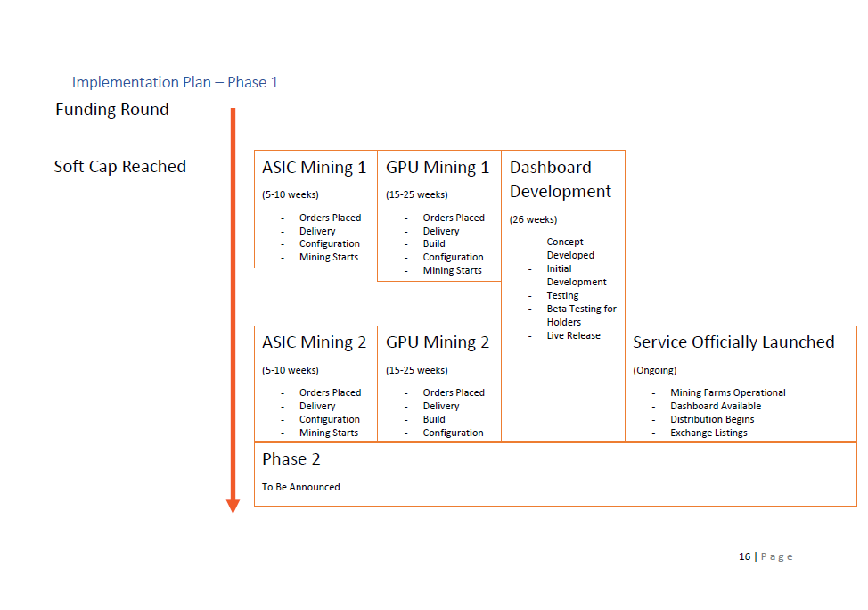
Task: Click 'Delivery' in ASIC Mining 2
Action: tap(317, 406)
